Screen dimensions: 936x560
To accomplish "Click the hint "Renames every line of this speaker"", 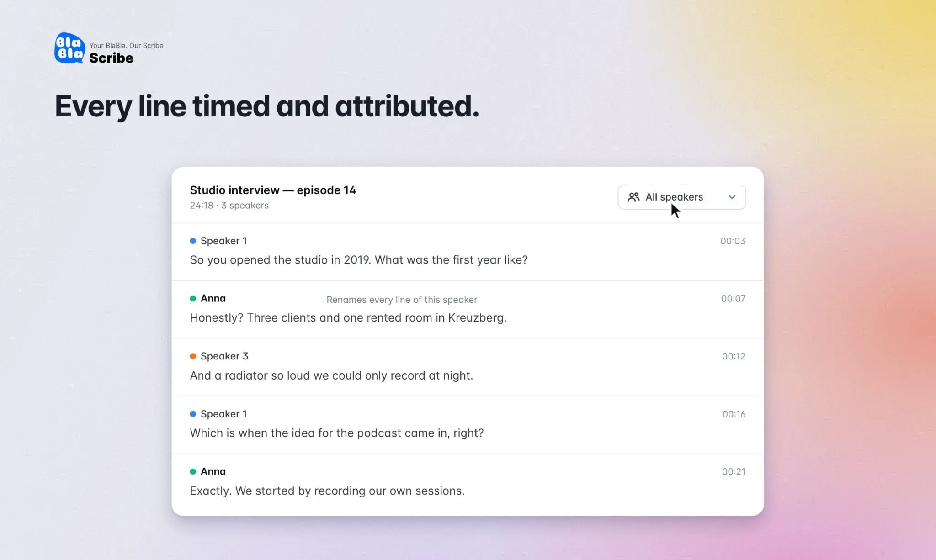I will click(x=402, y=300).
